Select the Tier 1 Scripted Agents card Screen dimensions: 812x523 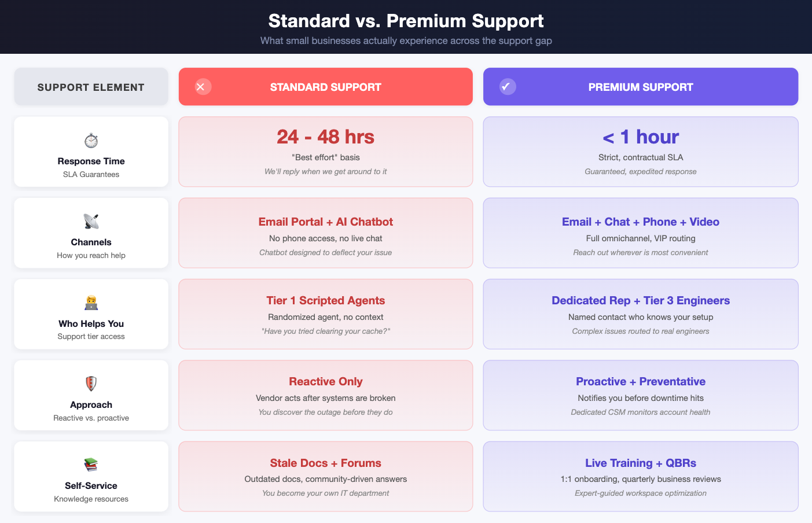pyautogui.click(x=325, y=314)
